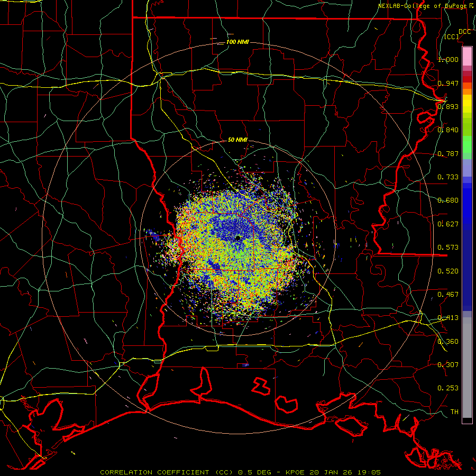
Task: Click the bright green colorbar segment
Action: coord(467,144)
